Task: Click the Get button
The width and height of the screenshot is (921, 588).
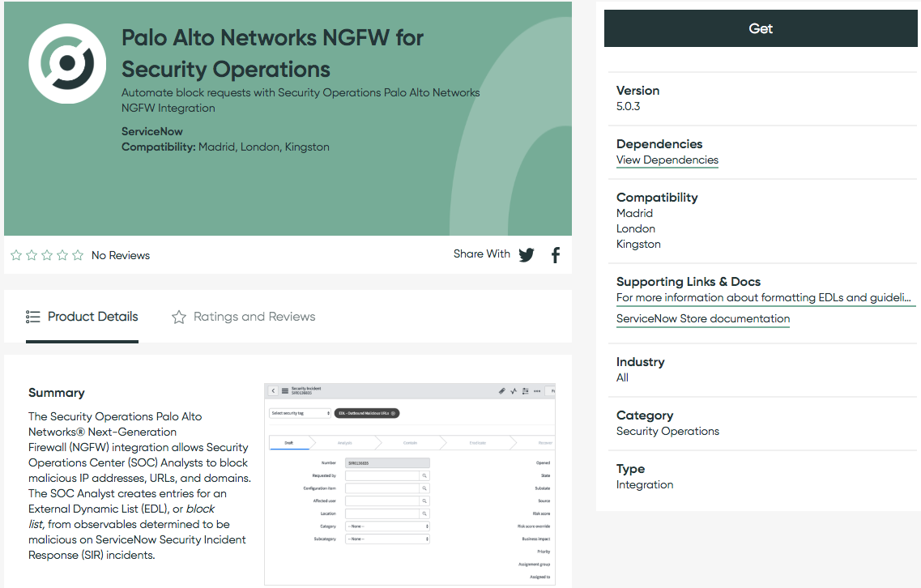Action: (760, 28)
